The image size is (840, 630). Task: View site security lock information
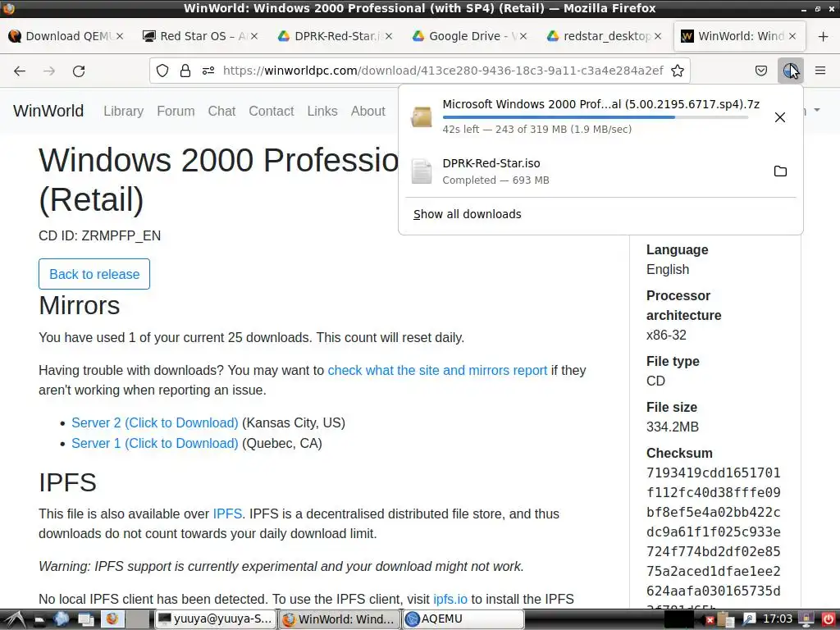[x=185, y=71]
